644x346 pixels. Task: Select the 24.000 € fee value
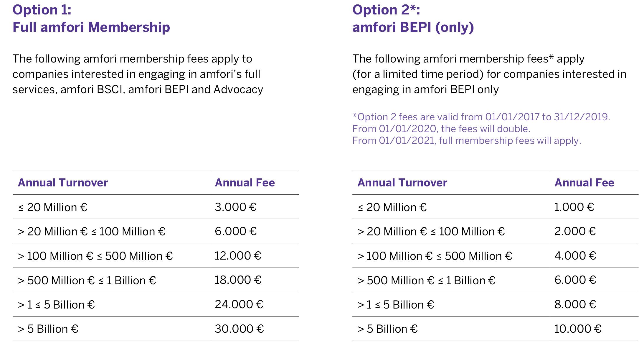[x=239, y=304]
